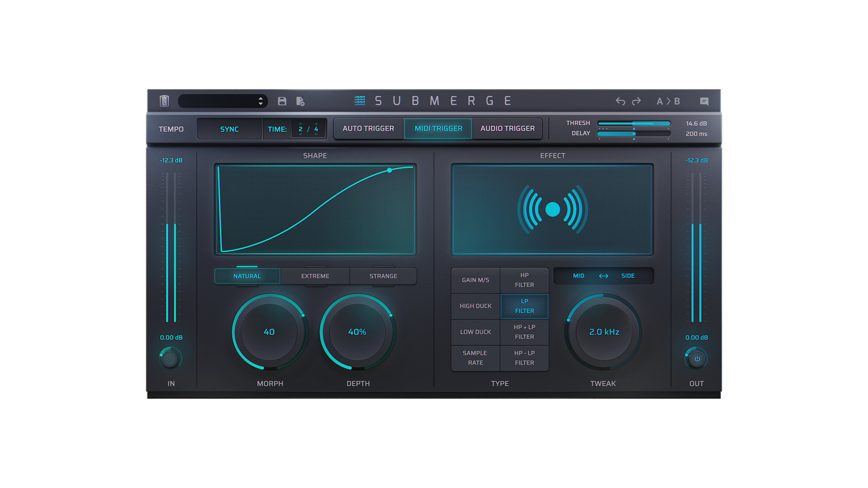The image size is (868, 488).
Task: Select the HP FILTER effect type
Action: tap(524, 280)
